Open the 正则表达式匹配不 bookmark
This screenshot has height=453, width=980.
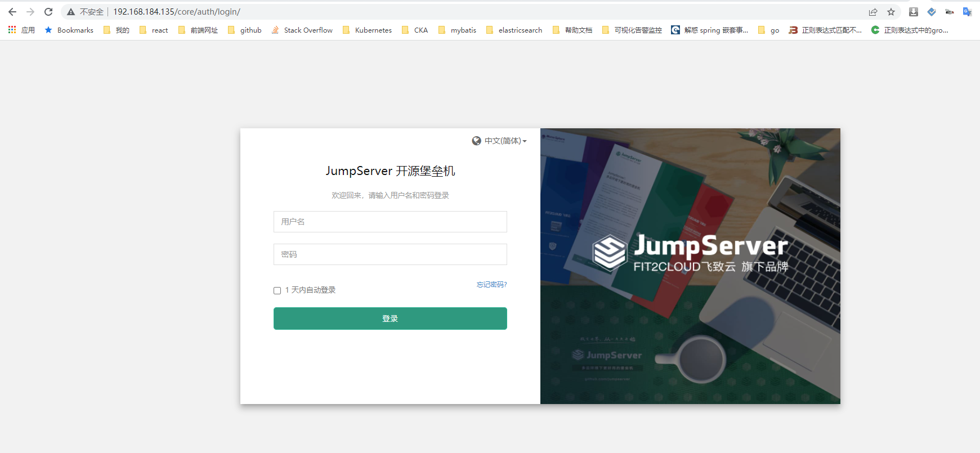click(825, 30)
